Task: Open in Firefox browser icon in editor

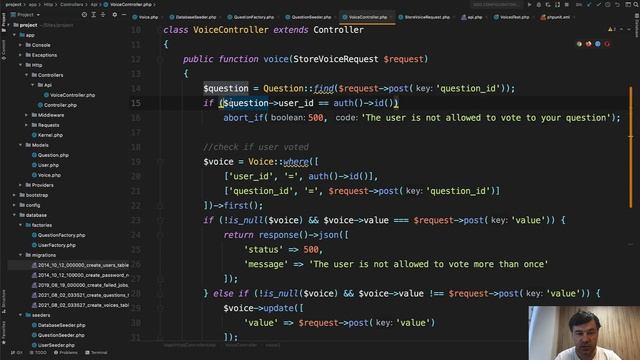Action: point(589,44)
